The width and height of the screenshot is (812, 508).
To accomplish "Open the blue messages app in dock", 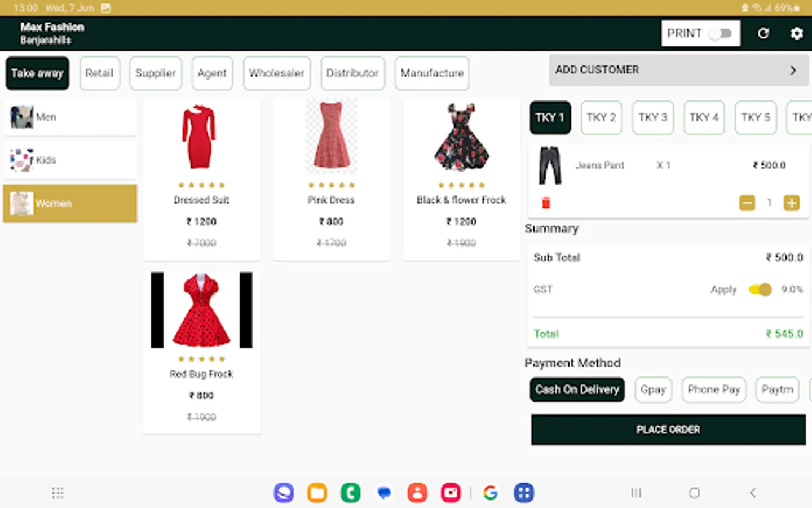I will 384,493.
